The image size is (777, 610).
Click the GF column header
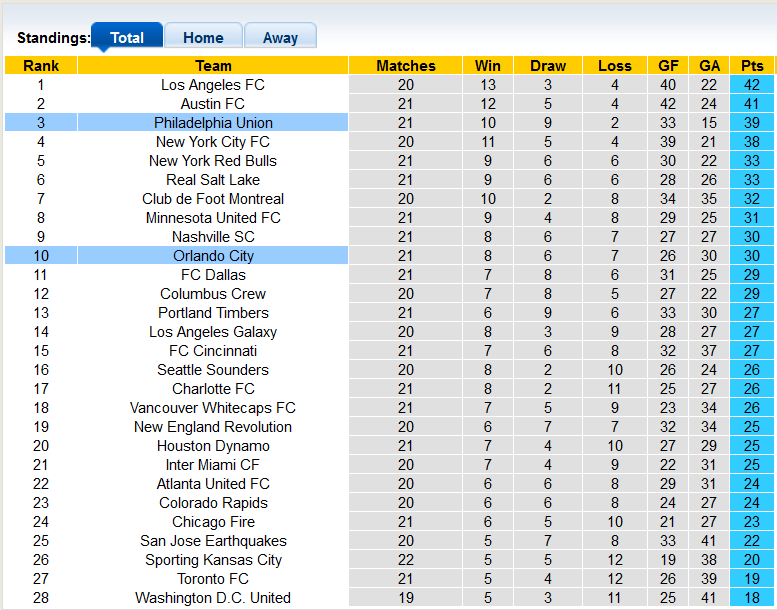tap(669, 66)
